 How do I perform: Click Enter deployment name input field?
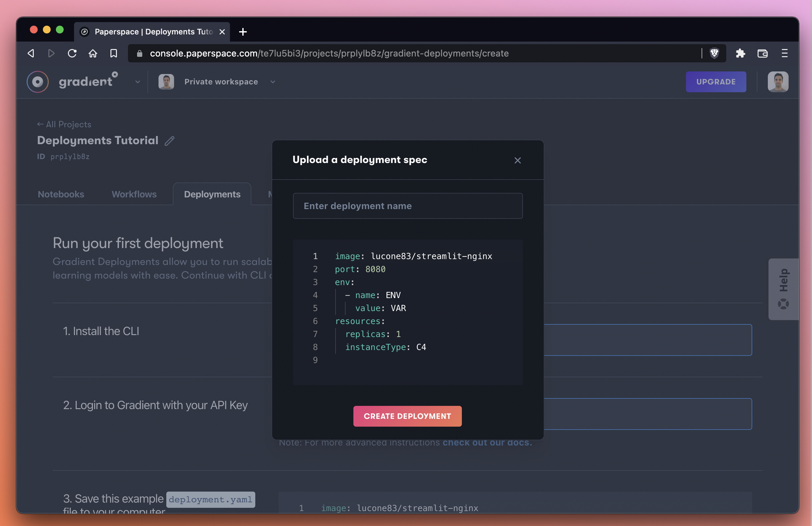[x=408, y=206]
